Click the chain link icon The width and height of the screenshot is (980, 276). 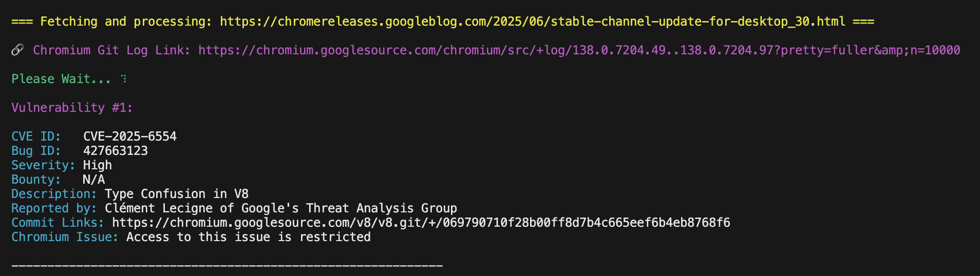click(x=17, y=50)
